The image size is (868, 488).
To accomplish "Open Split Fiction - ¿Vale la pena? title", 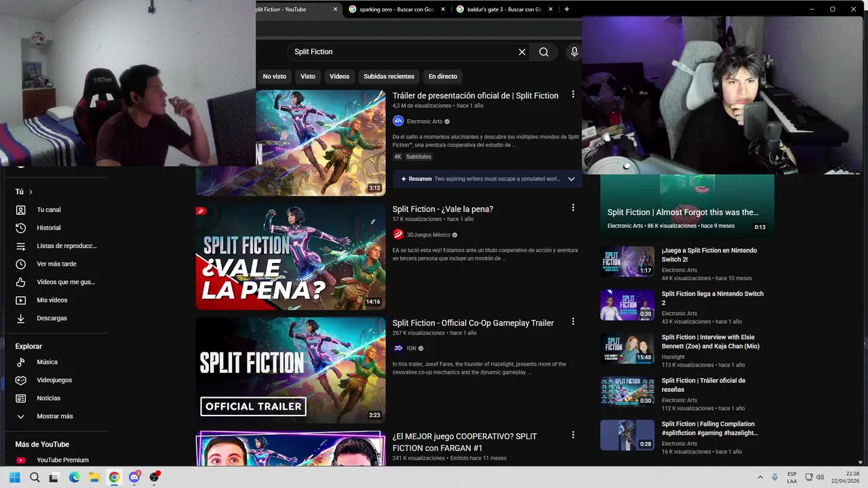I will [x=443, y=209].
